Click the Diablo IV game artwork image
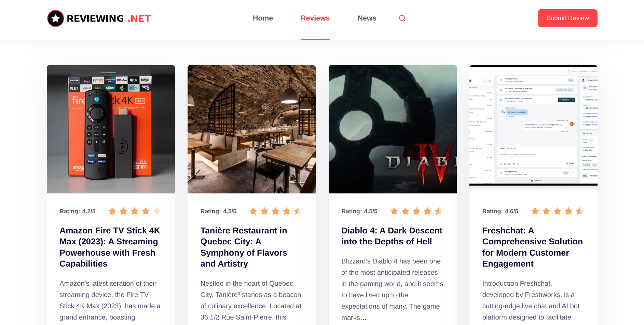 pos(393,129)
